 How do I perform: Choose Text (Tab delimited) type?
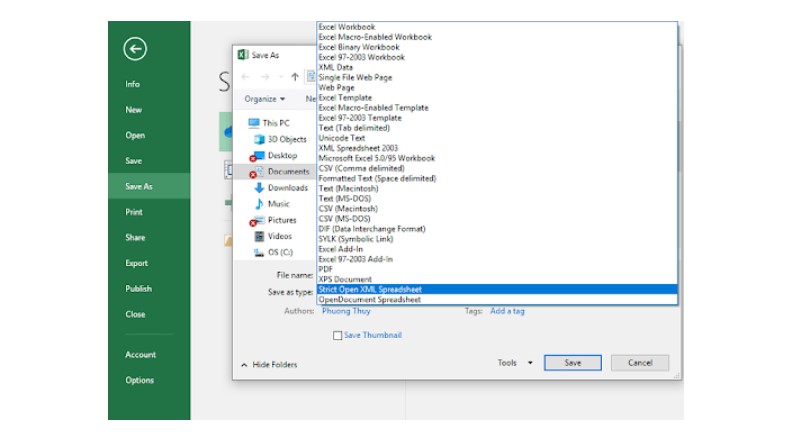tap(497, 128)
